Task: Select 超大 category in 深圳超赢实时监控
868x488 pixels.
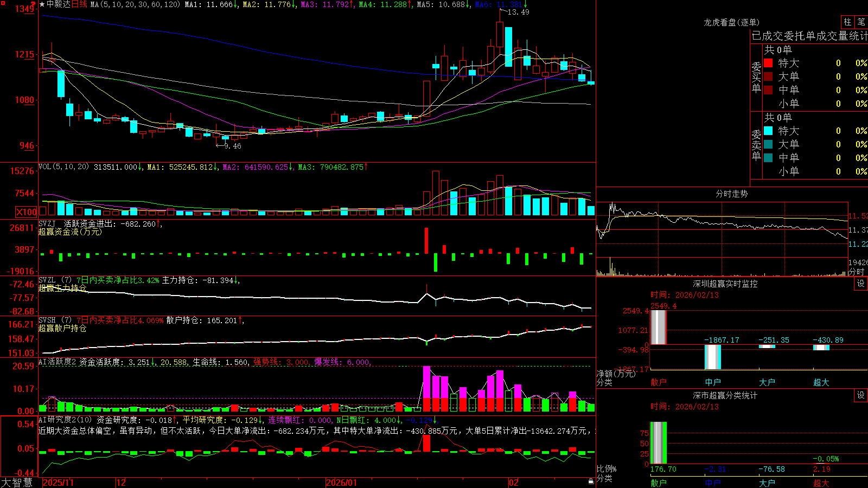Action: tap(821, 382)
